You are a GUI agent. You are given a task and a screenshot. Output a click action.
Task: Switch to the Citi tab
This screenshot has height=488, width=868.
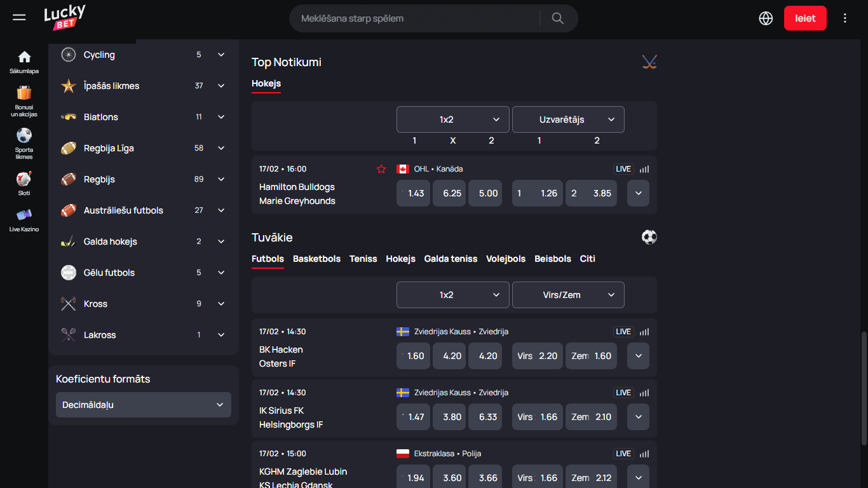(588, 259)
